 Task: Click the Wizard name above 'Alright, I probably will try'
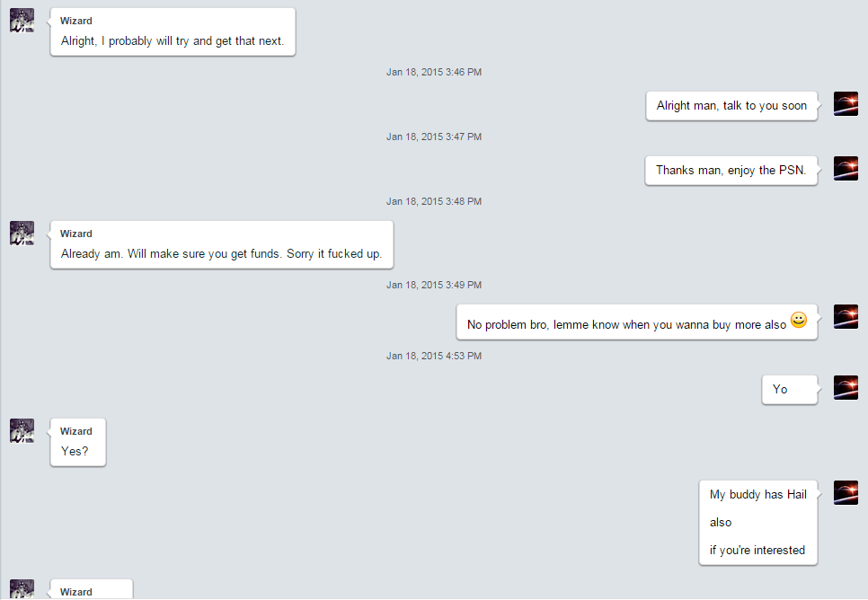[75, 21]
